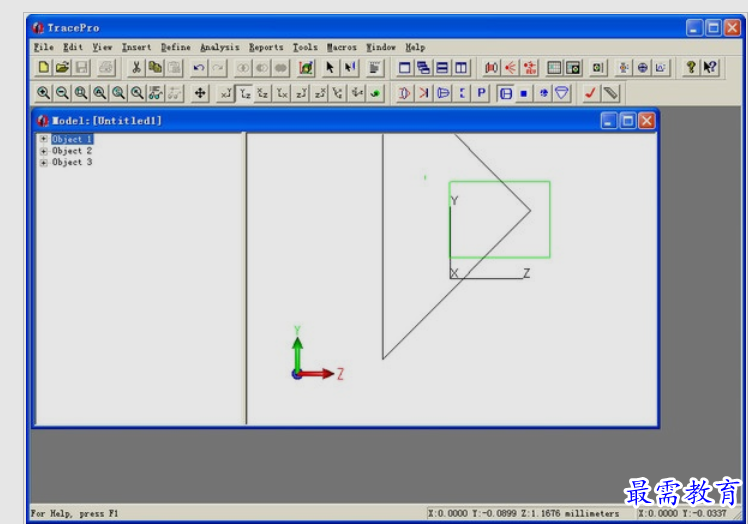The image size is (748, 524).
Task: Maximize the Model Untitled1 window
Action: 627,121
